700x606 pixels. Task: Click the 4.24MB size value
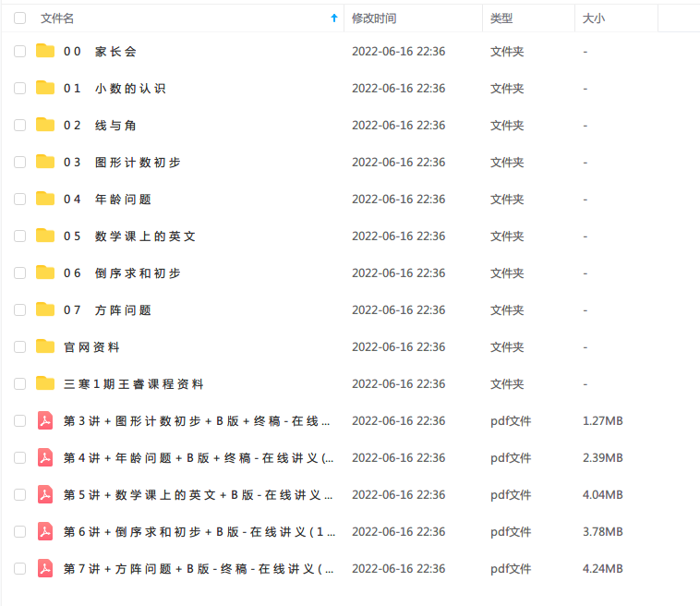[x=603, y=569]
